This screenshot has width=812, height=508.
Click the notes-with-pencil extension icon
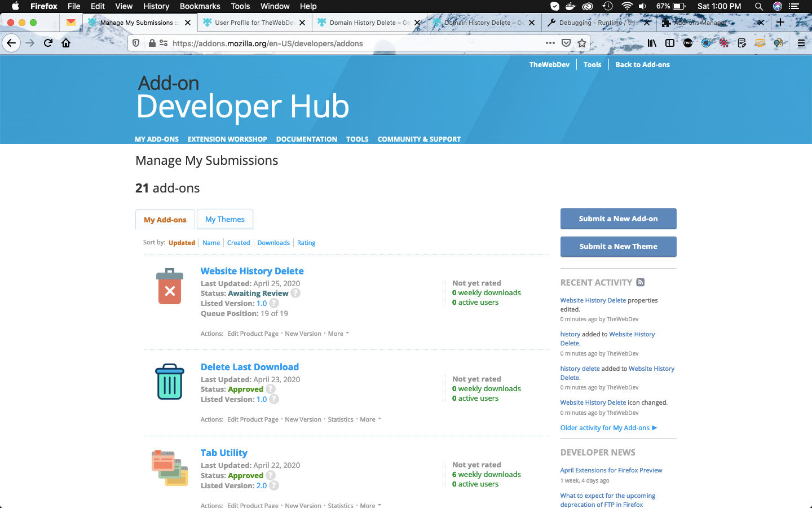(x=742, y=43)
